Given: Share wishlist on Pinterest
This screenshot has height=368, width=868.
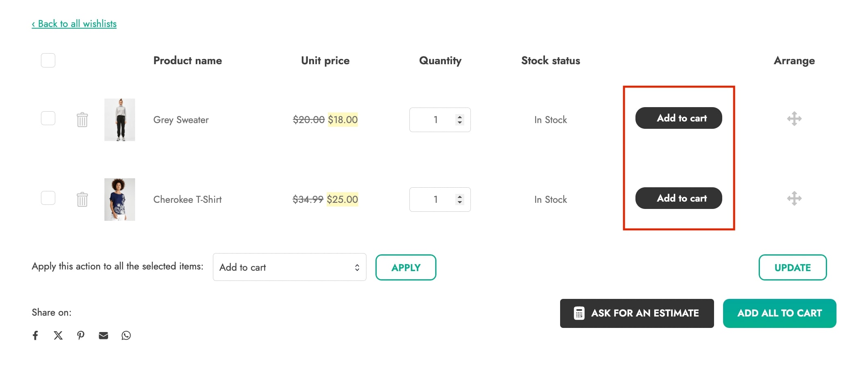Looking at the screenshot, I should tap(81, 335).
